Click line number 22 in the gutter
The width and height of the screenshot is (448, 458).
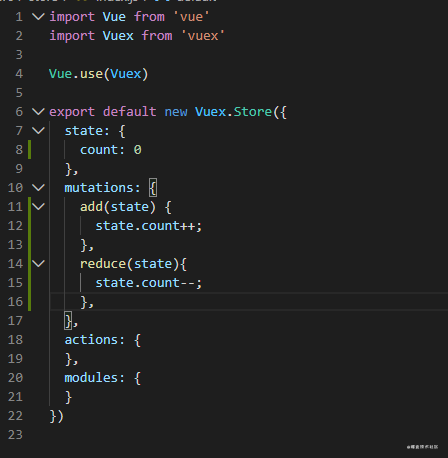15,416
